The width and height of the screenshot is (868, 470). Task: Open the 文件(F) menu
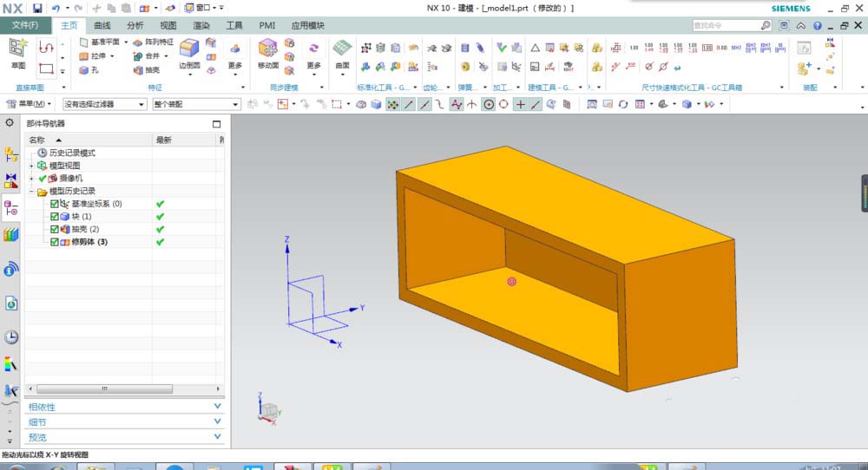(25, 25)
